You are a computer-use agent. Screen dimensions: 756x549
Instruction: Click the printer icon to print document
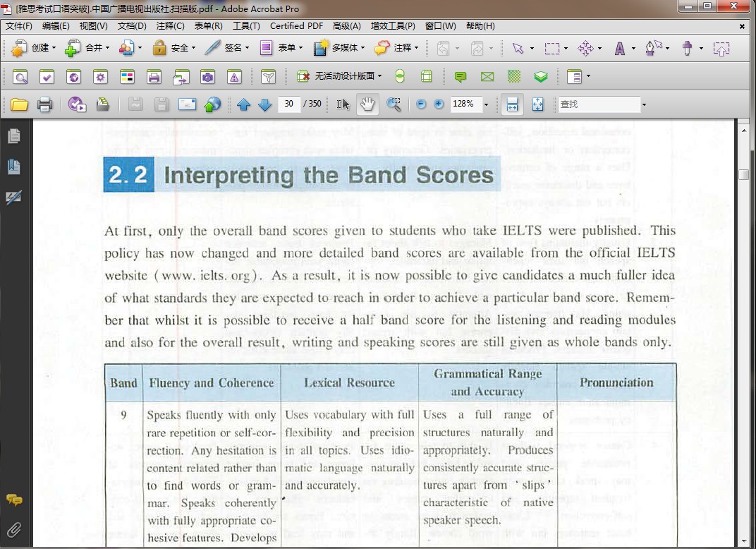click(45, 104)
